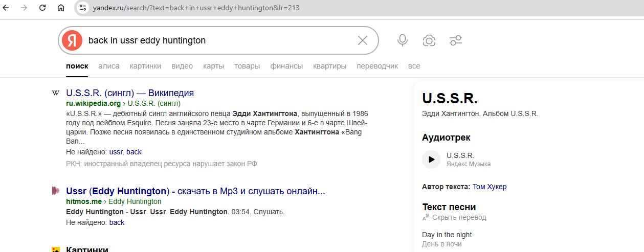Click the Картинки section icon
This screenshot has height=252, width=644.
56,249
